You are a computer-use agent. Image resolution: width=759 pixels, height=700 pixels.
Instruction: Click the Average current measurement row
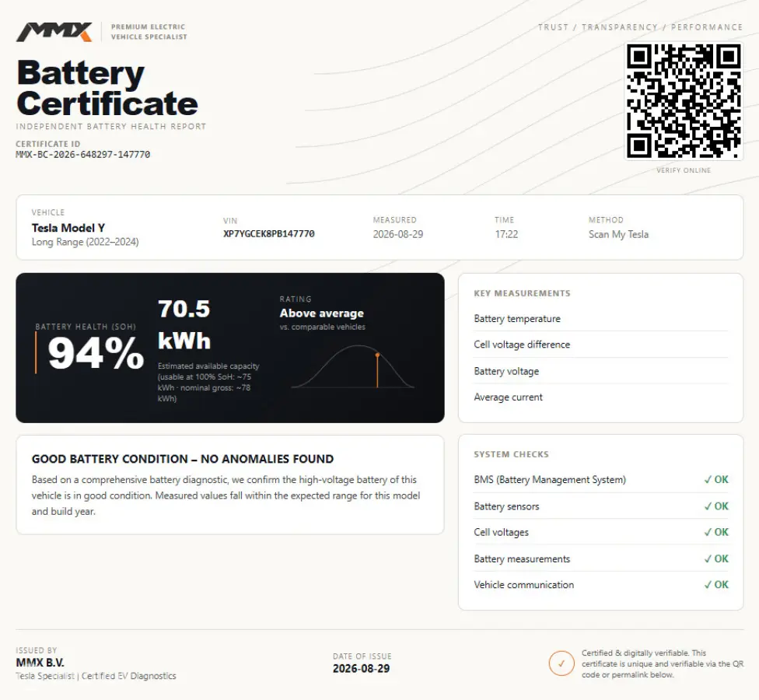600,397
